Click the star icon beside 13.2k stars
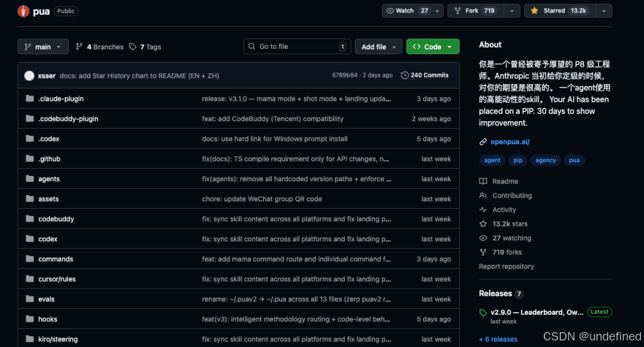644x347 pixels. (483, 224)
